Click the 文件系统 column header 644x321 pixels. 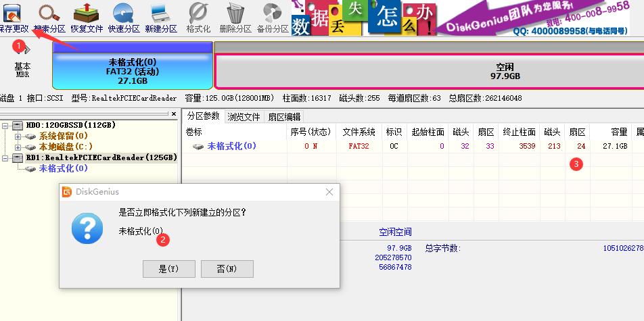pyautogui.click(x=359, y=132)
